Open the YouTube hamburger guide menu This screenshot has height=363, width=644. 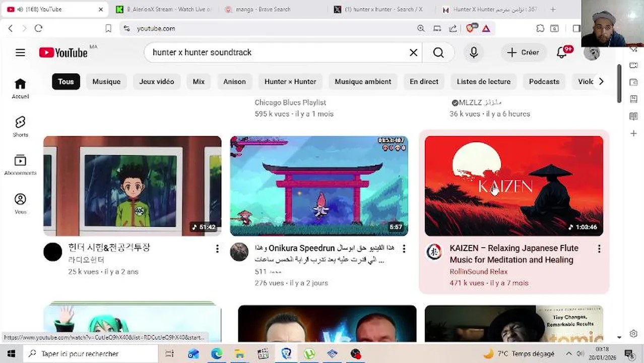pyautogui.click(x=20, y=52)
